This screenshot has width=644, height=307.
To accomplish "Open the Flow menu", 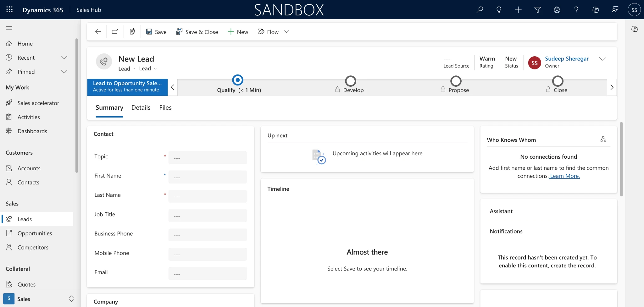I will (x=268, y=32).
